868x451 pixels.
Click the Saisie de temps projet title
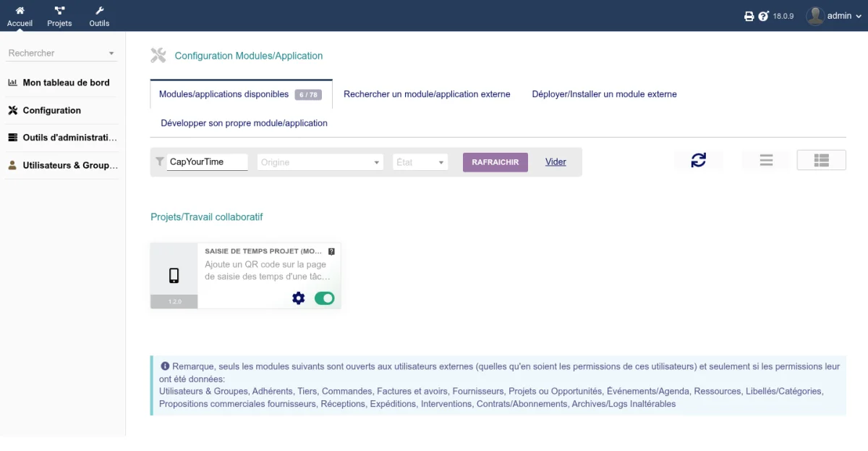click(263, 251)
